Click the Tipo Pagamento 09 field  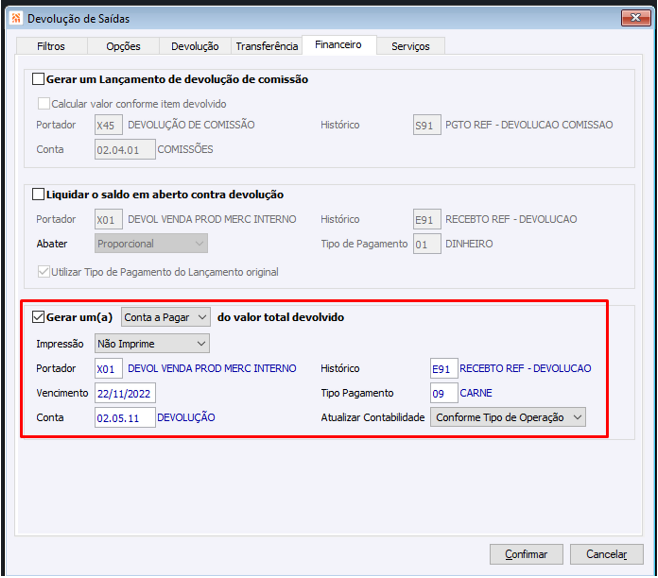pyautogui.click(x=444, y=393)
